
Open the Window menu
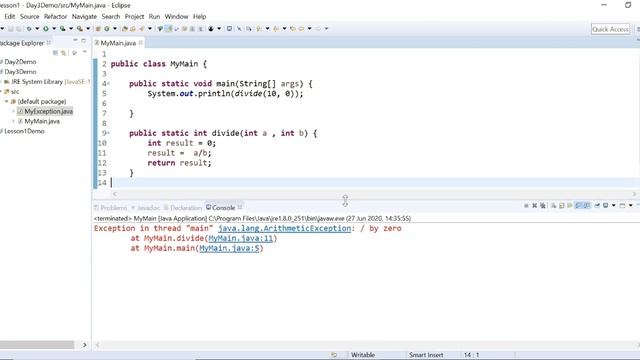click(x=176, y=17)
